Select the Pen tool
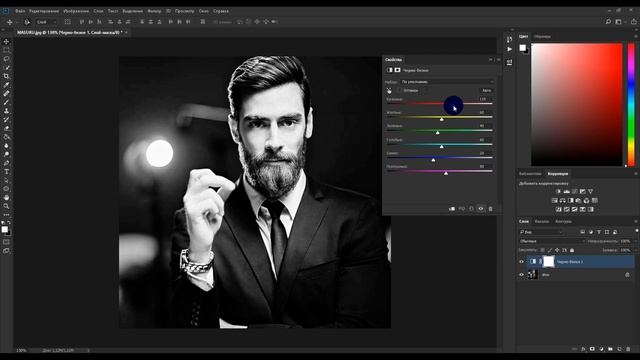The image size is (640, 360). [x=6, y=163]
